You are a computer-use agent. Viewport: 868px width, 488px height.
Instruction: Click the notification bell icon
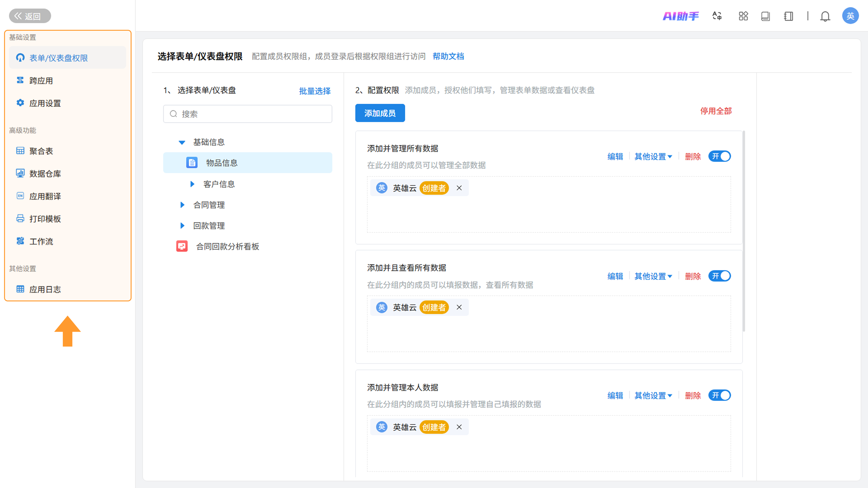pyautogui.click(x=825, y=16)
